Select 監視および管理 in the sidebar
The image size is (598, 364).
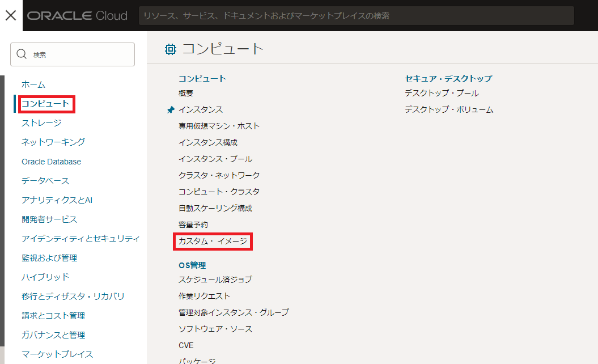49,258
